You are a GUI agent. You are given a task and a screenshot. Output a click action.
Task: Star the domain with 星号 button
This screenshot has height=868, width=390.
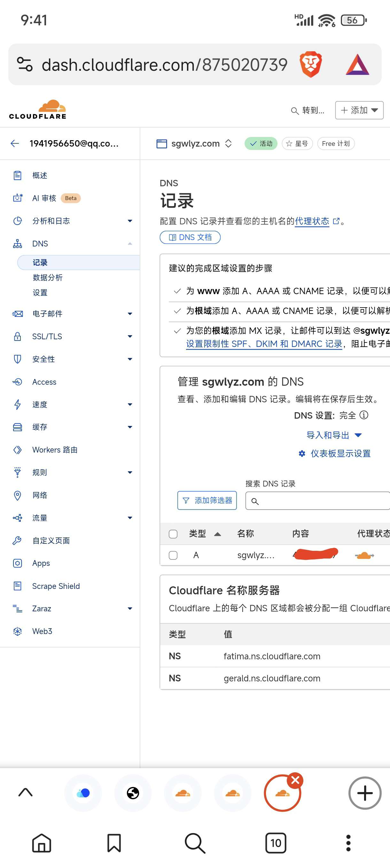pos(297,143)
